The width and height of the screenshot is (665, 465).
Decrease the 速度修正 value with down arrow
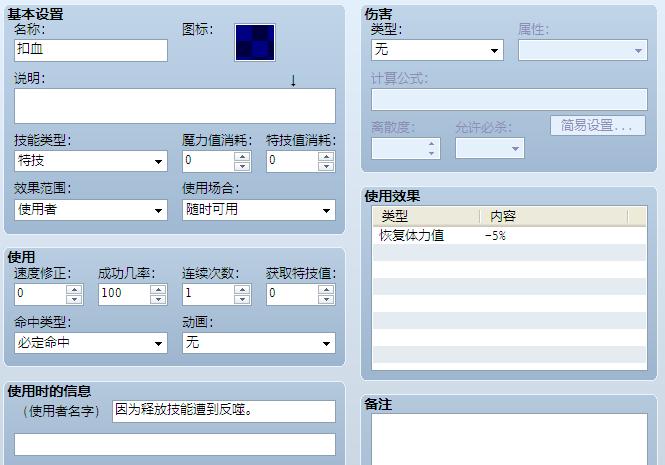point(74,300)
